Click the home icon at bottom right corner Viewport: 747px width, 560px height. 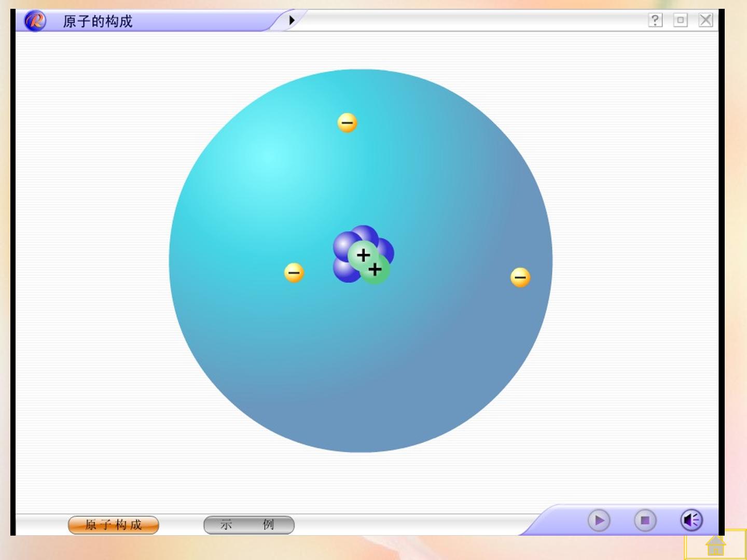716,545
